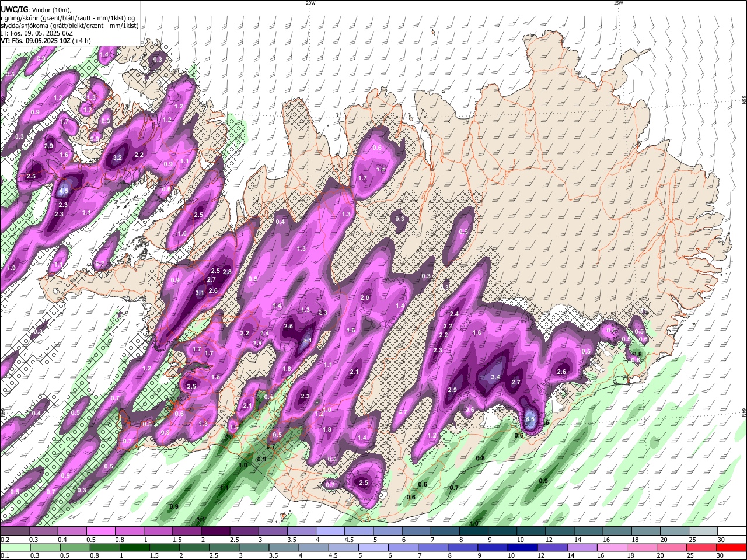Screen dimensions: 747x560
Task: Pick the bottom-row legend swatch labeled 20
Action: (672, 547)
